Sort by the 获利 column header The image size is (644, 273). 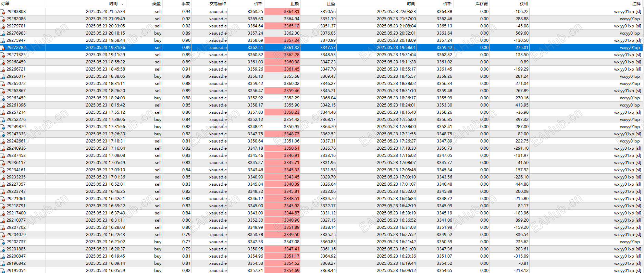[509, 4]
